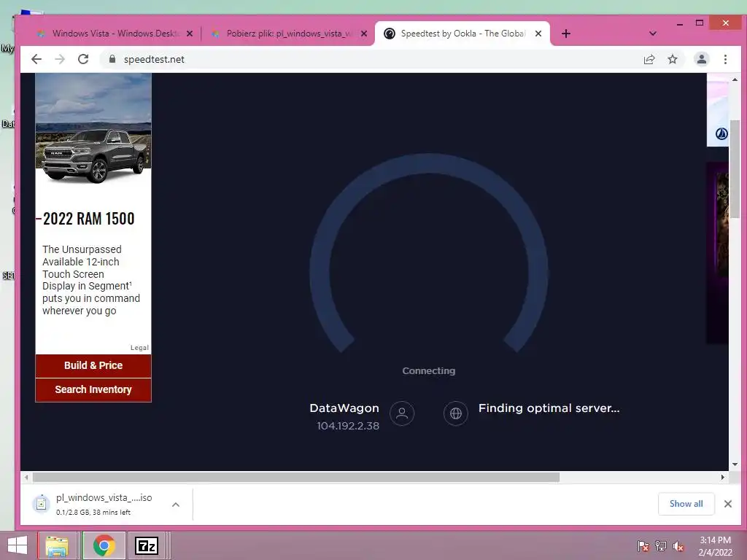Click Finding optimal server text

click(549, 408)
